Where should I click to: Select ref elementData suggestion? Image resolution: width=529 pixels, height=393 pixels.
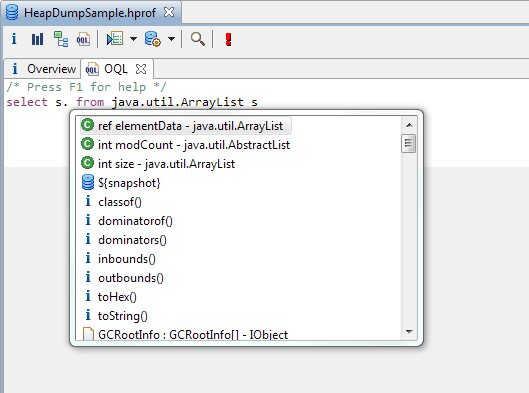coord(186,126)
